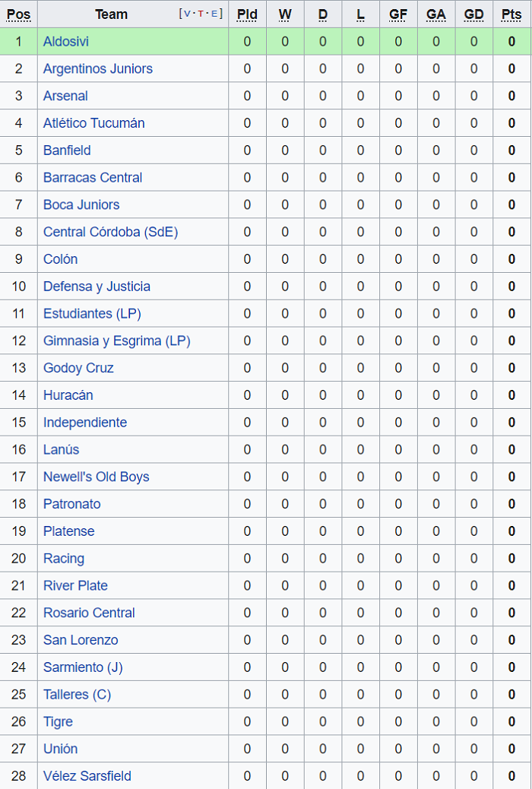Open the Central Córdoba (SdE) link
Screen dimensions: 532x789
110,232
